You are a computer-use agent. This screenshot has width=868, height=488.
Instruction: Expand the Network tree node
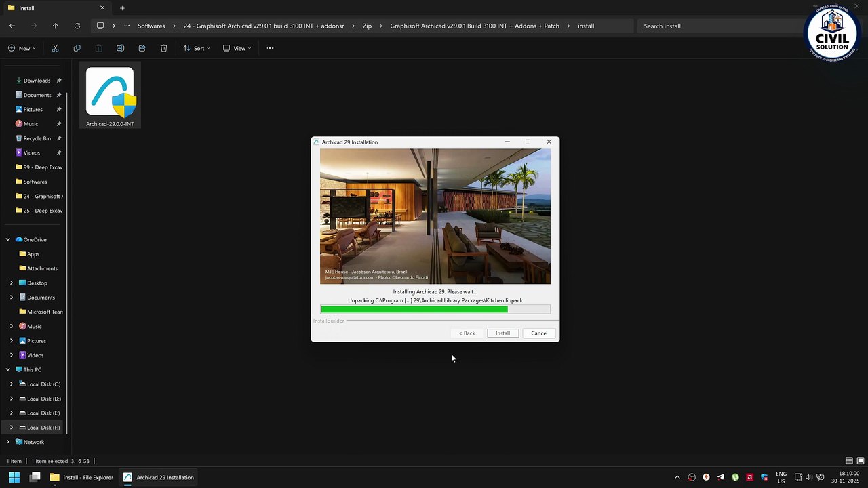pos(8,442)
